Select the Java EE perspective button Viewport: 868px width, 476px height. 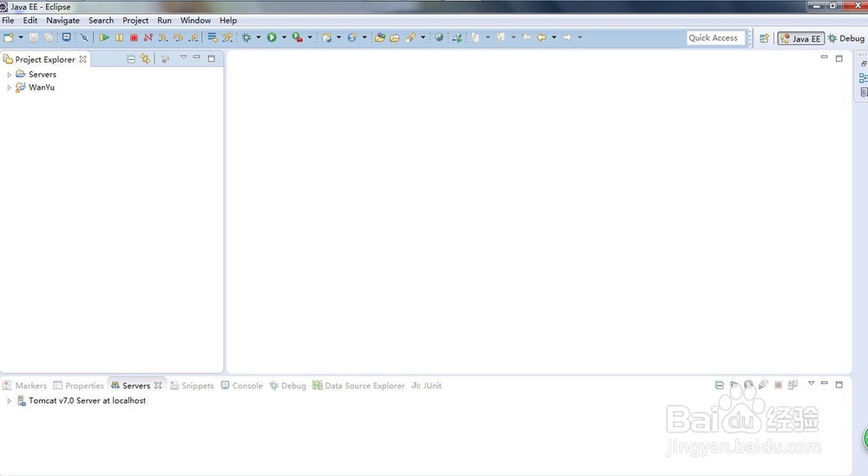click(800, 38)
